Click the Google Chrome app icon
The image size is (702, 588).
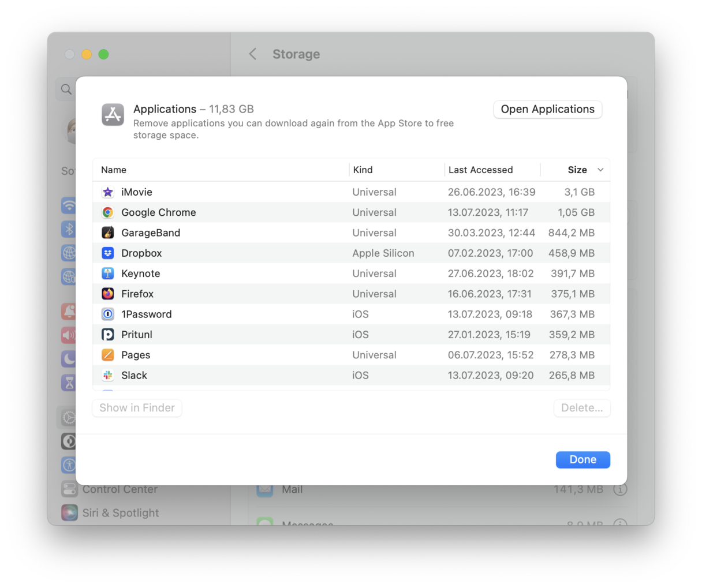tap(107, 212)
